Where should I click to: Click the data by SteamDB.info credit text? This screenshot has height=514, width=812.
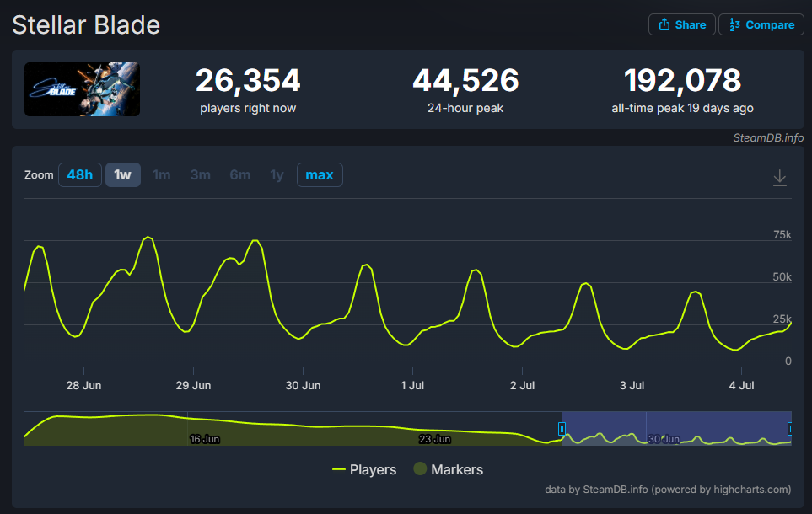668,490
